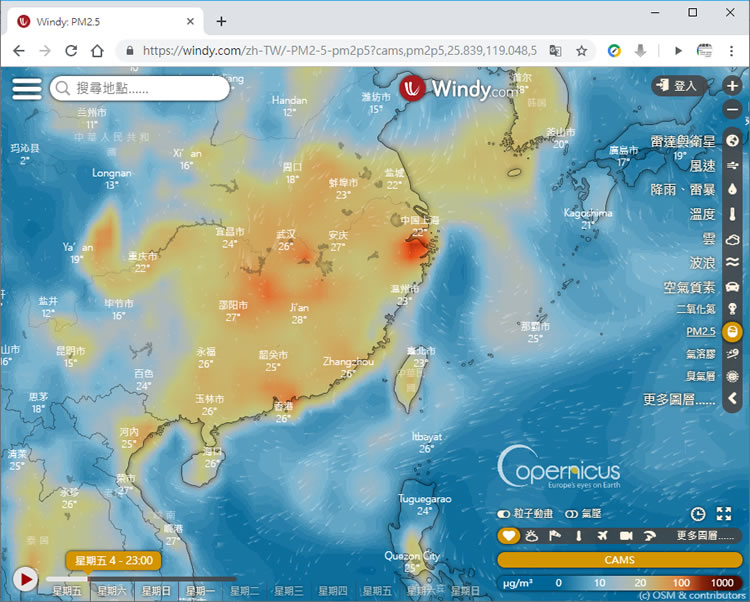Open the hamburger main menu
This screenshot has height=602, width=750.
tap(27, 88)
